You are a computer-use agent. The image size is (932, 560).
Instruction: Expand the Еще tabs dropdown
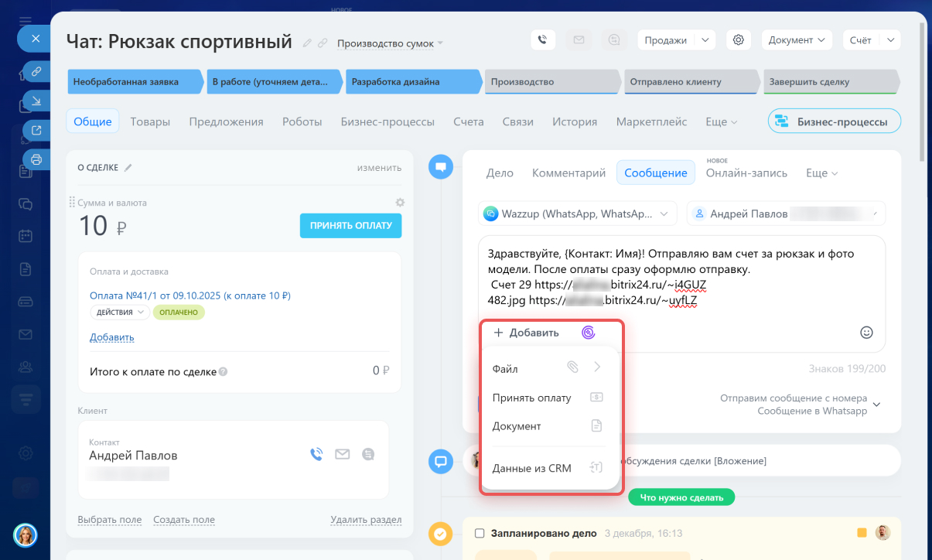click(721, 121)
